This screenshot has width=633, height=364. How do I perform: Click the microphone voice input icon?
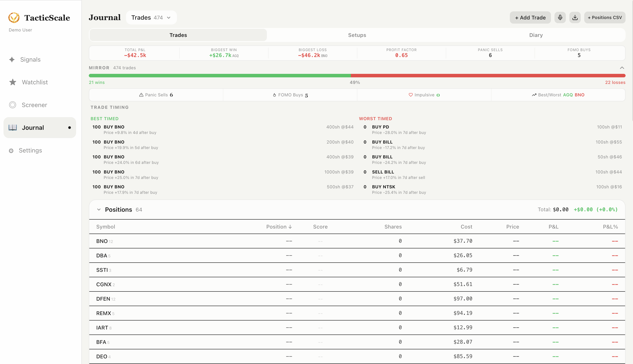tap(560, 17)
